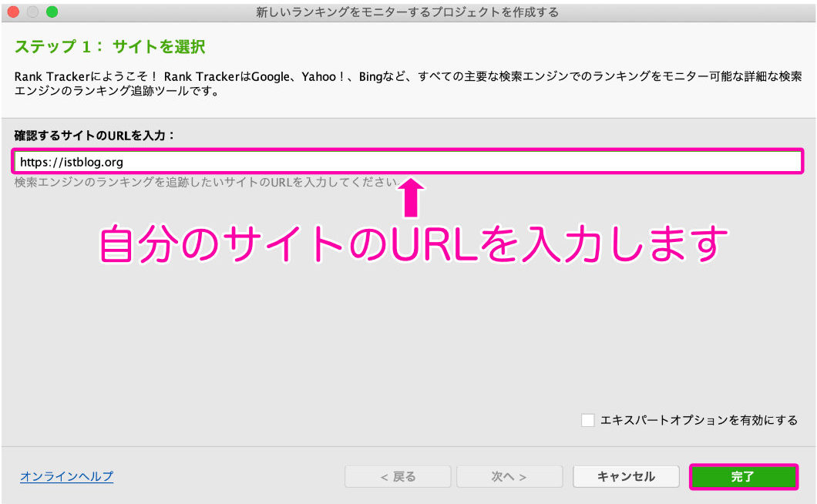
Task: Click the Rank Trackerにようこそ description paragraph
Action: [408, 83]
